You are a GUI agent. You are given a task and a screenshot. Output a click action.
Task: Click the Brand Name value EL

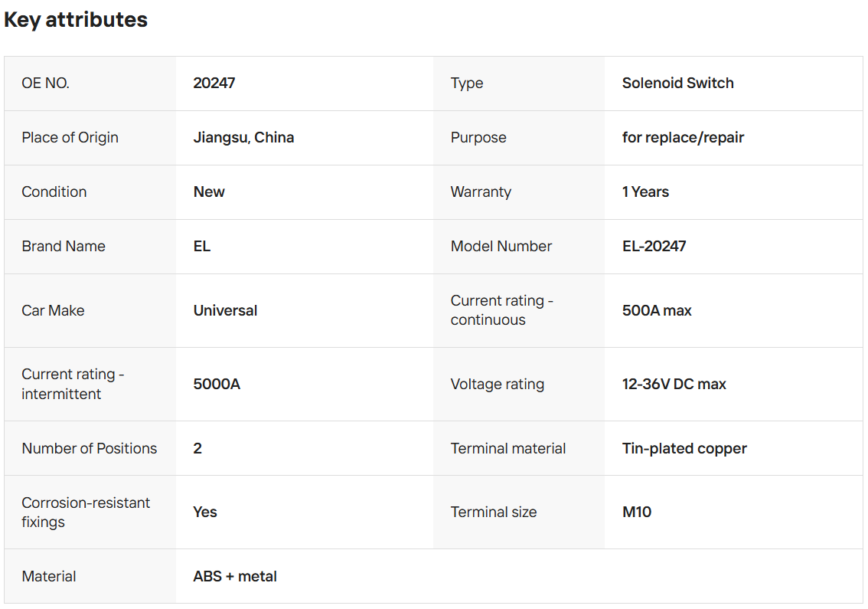[202, 246]
